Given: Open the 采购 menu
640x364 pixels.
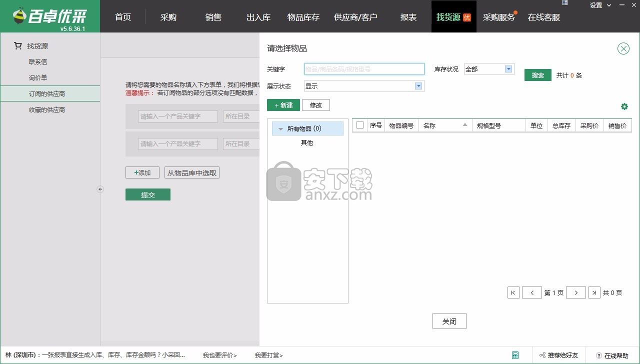Looking at the screenshot, I should (x=168, y=17).
